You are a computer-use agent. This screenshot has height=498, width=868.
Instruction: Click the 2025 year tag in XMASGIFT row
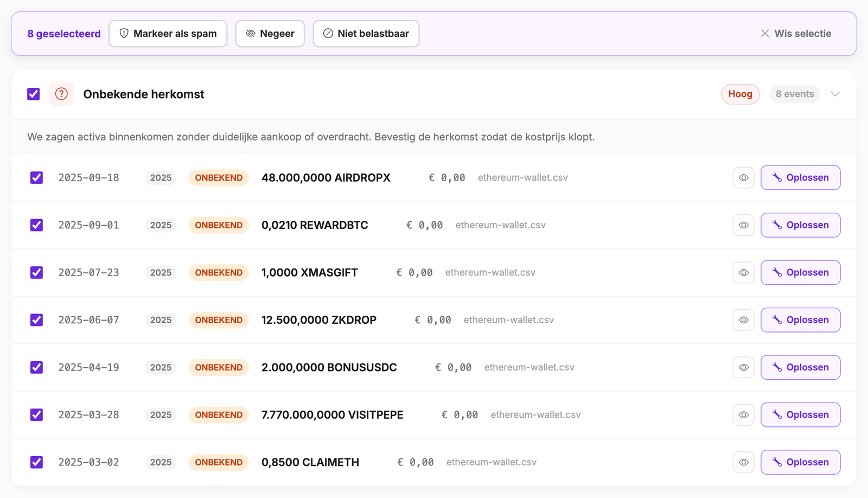(161, 272)
